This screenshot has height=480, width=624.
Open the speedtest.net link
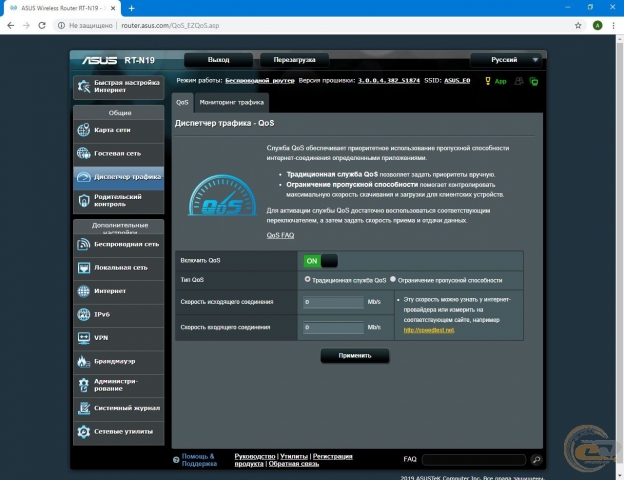click(x=429, y=330)
